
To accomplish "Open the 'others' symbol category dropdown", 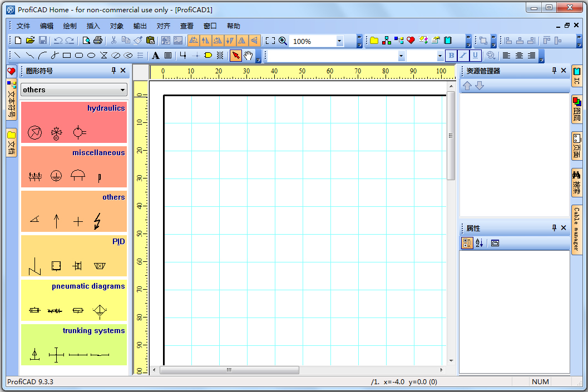I will coord(122,90).
